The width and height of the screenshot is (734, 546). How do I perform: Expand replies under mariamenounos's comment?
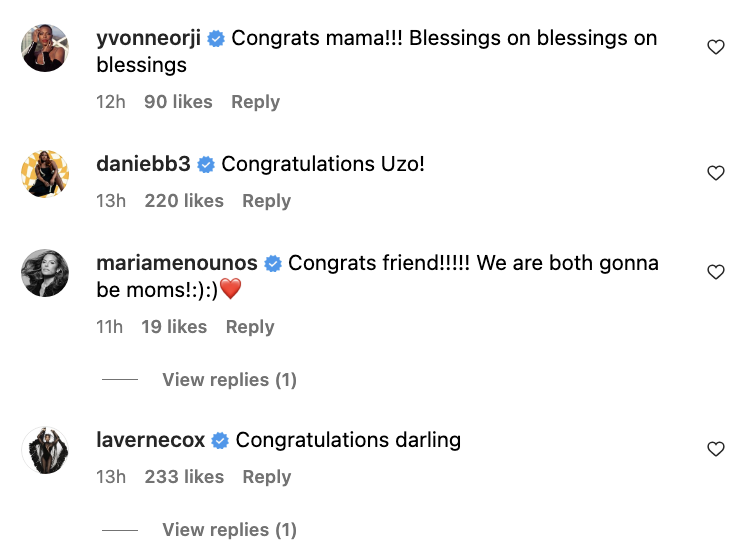(x=229, y=380)
